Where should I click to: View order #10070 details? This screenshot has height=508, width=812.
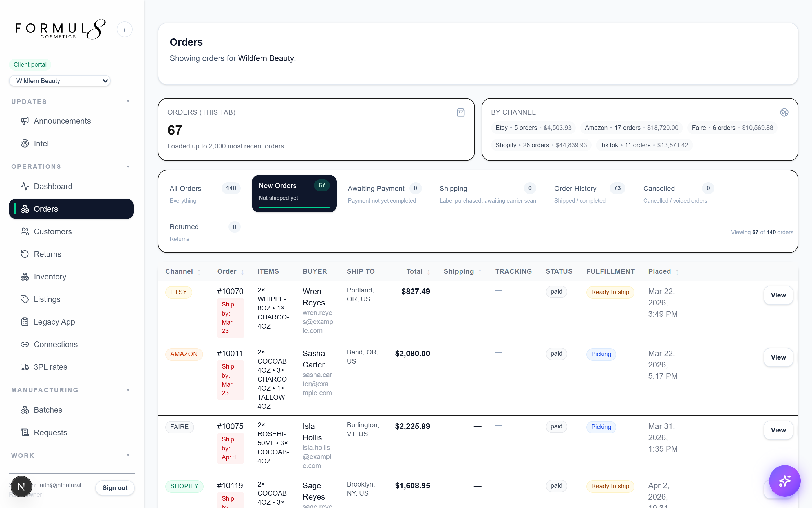point(778,295)
